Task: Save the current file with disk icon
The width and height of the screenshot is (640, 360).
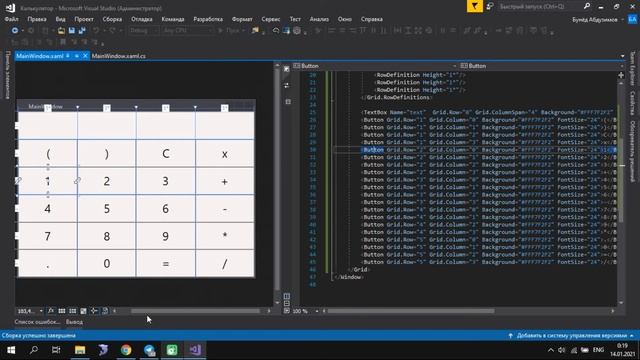Action: coord(72,31)
